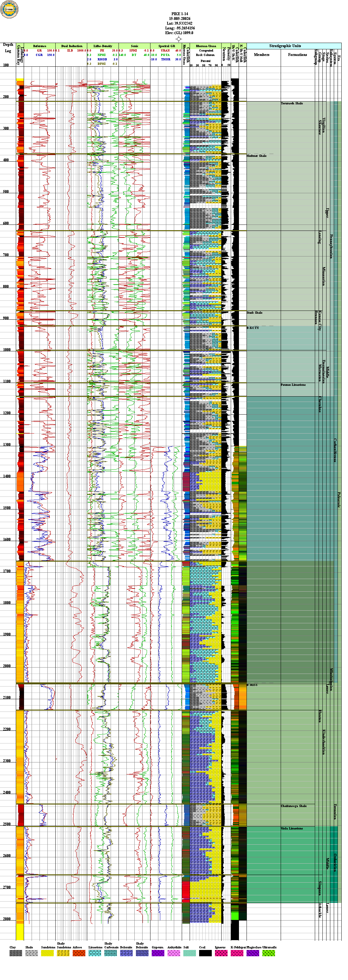Click the 2000 depth label
This screenshot has height=980, width=348.
point(7,666)
